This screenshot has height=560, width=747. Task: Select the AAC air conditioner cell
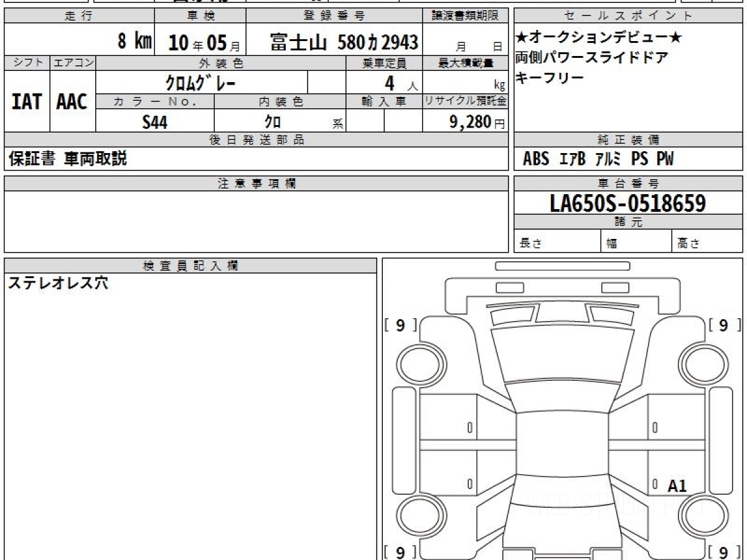pos(72,101)
